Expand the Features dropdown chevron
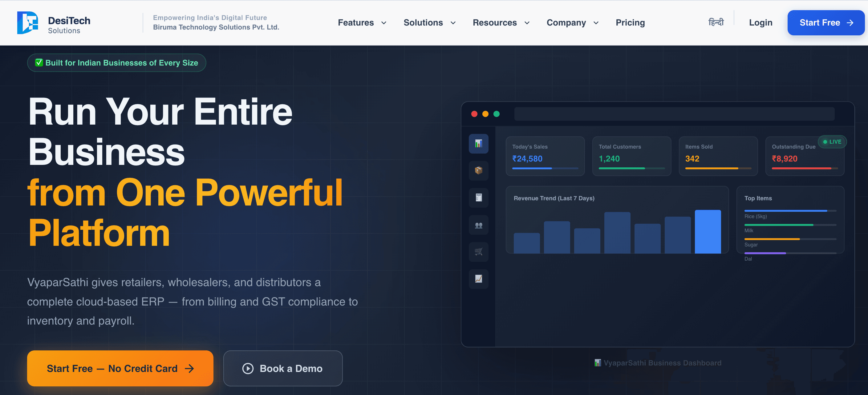868x395 pixels. pos(383,23)
